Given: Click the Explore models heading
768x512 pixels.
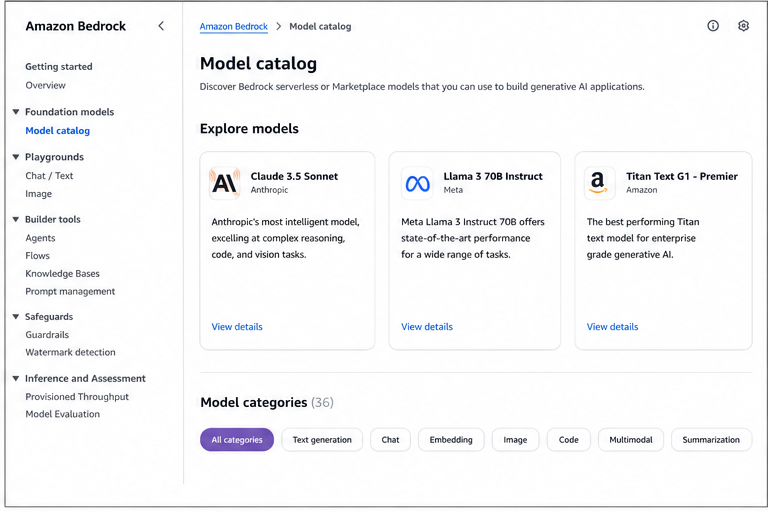Looking at the screenshot, I should pyautogui.click(x=249, y=129).
